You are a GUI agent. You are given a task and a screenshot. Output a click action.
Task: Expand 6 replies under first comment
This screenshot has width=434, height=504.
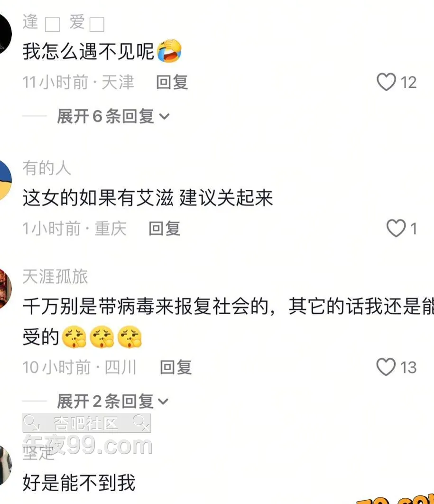[113, 116]
